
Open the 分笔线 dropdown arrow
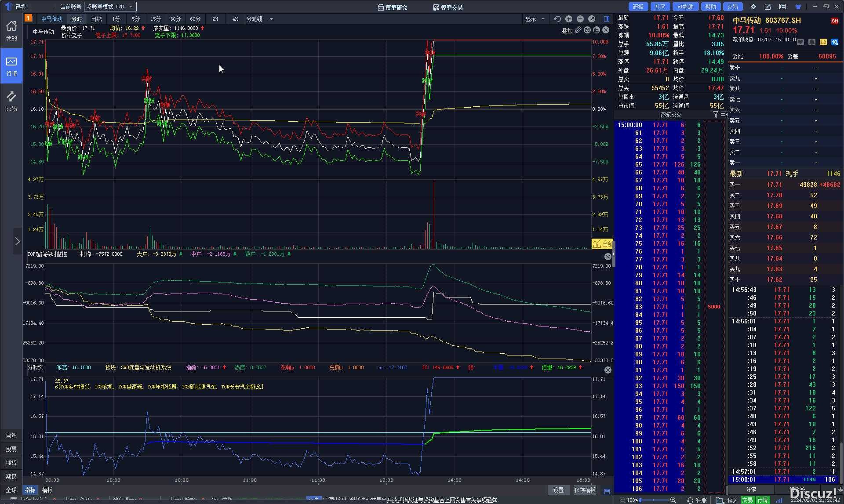coord(271,19)
